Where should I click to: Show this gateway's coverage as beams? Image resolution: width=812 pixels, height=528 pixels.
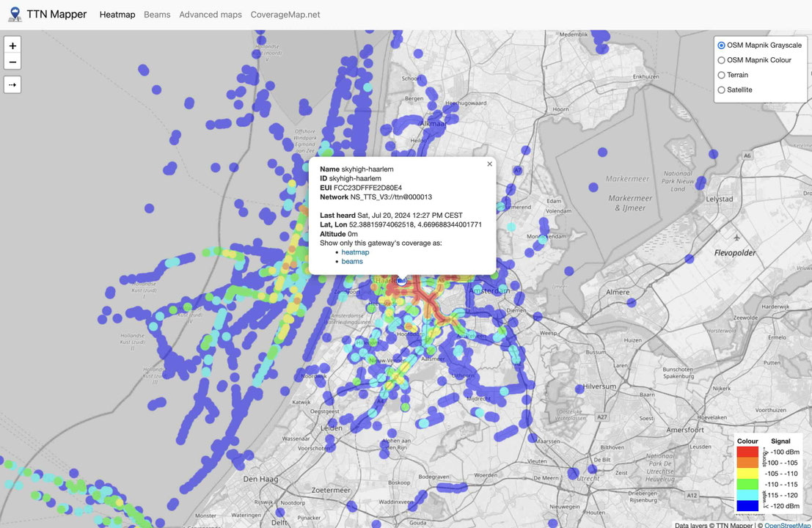click(x=352, y=261)
